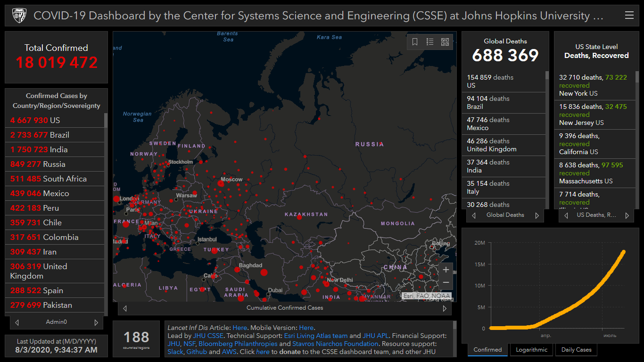The image size is (644, 362).
Task: Click next arrow in Admin0 list footer
Action: click(96, 322)
